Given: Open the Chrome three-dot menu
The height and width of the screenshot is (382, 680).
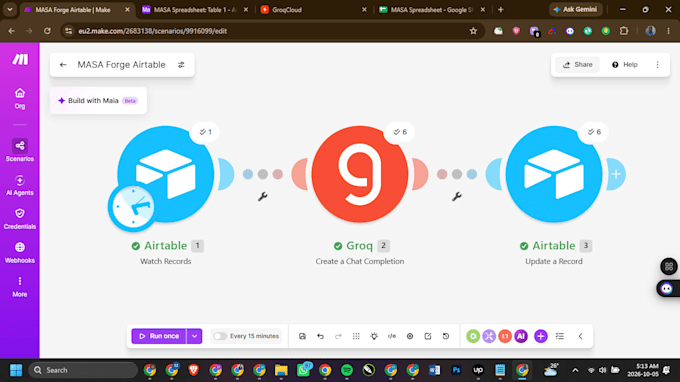Looking at the screenshot, I should tap(668, 31).
